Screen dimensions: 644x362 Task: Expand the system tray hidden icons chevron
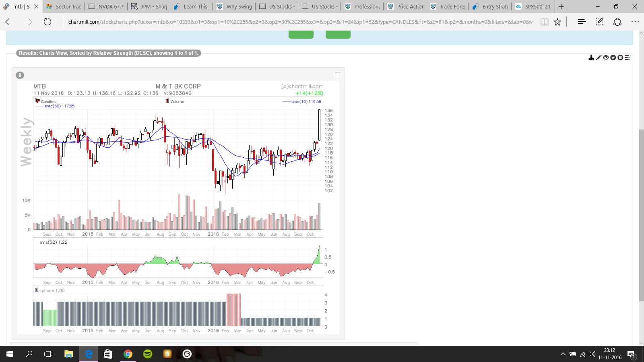click(x=563, y=354)
